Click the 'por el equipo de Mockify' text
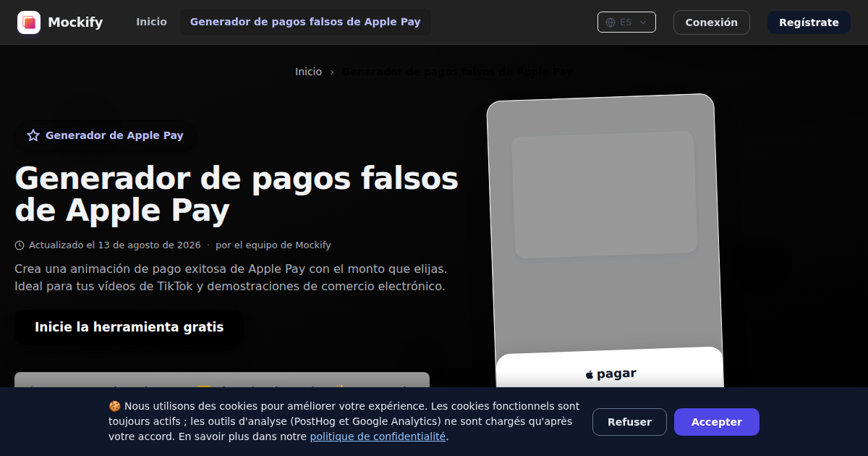 (273, 245)
